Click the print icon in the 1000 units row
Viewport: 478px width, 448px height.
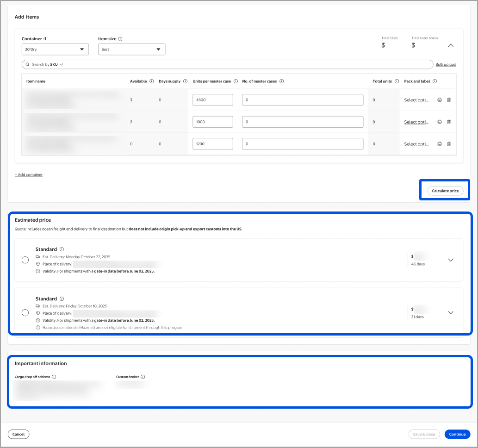[x=440, y=122]
